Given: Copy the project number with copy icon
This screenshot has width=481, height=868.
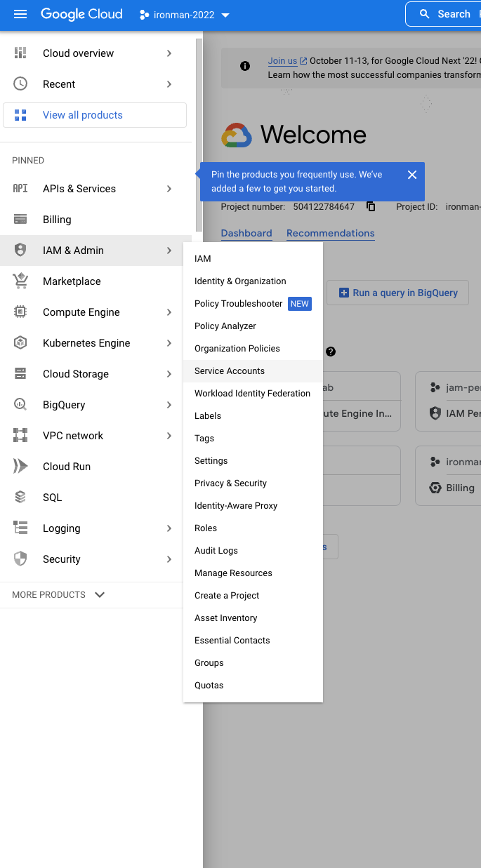Looking at the screenshot, I should pyautogui.click(x=371, y=207).
